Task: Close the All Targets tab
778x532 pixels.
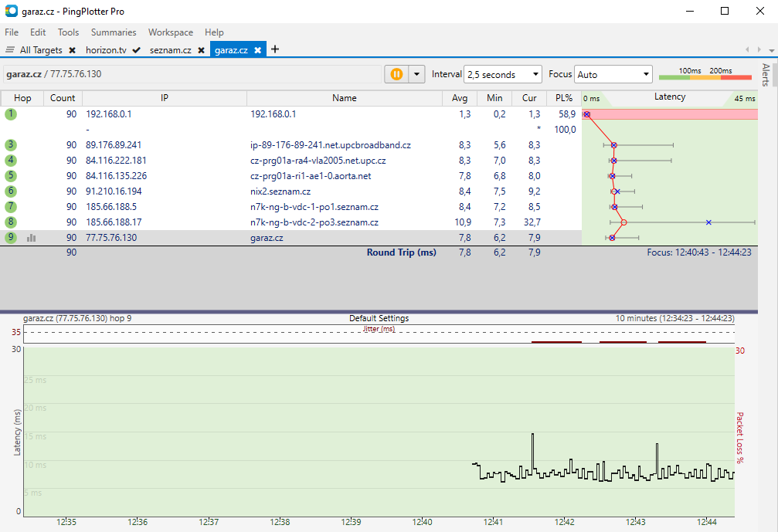Action: click(72, 50)
